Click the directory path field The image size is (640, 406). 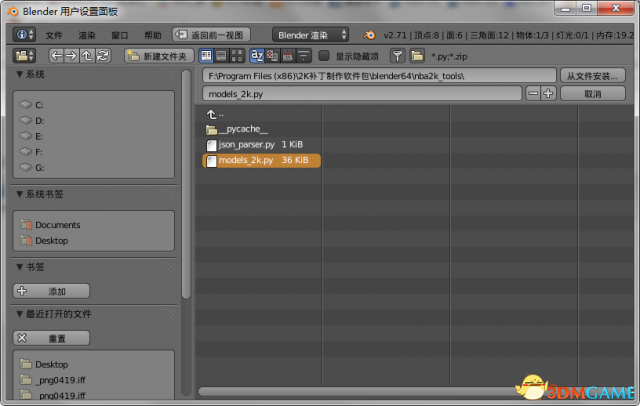tap(379, 76)
